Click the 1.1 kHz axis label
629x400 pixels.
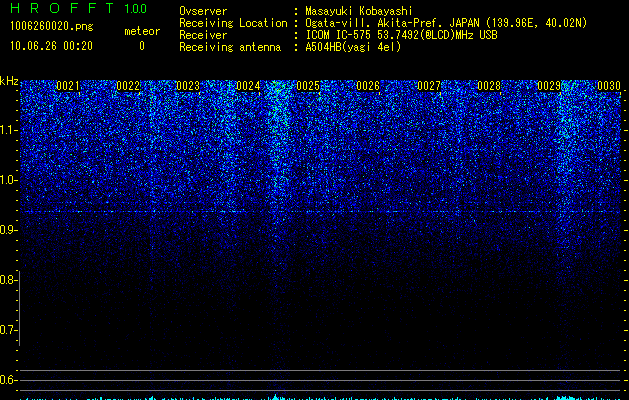click(x=9, y=130)
